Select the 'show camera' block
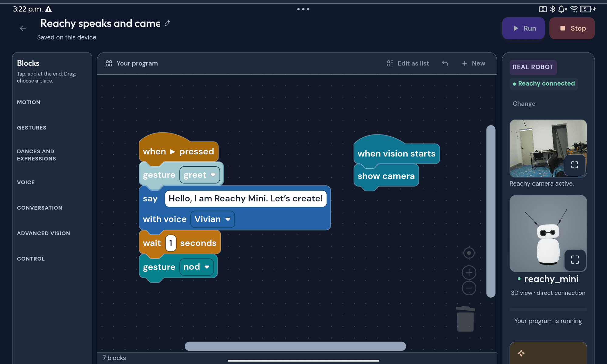Viewport: 607px width, 364px height. 386,176
